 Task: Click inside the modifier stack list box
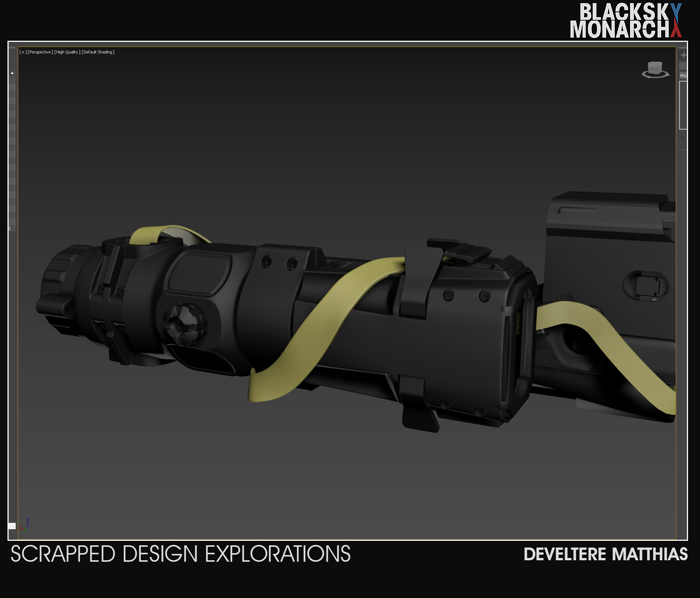683,105
